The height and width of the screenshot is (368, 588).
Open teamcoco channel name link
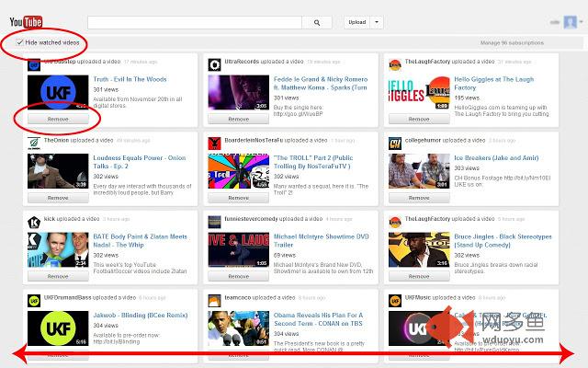tap(237, 297)
